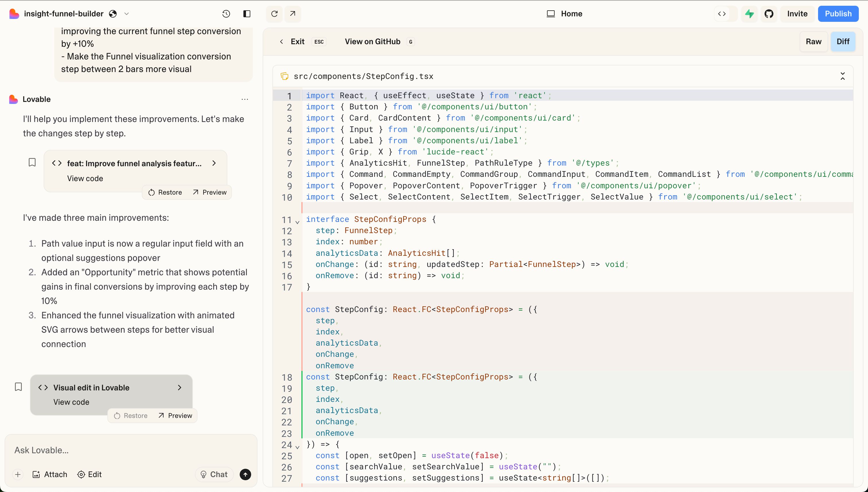The image size is (868, 492).
Task: Click the disabled Restore under Visual edit
Action: [131, 416]
